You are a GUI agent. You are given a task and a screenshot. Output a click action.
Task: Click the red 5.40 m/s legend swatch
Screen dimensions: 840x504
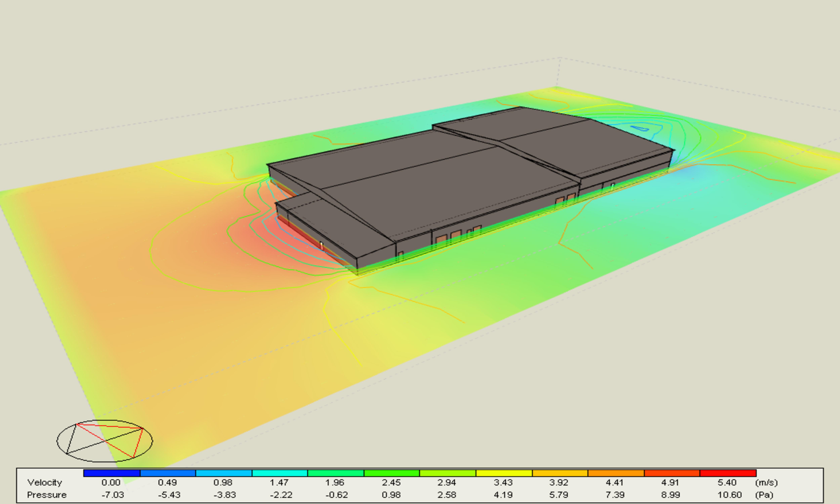tap(728, 473)
